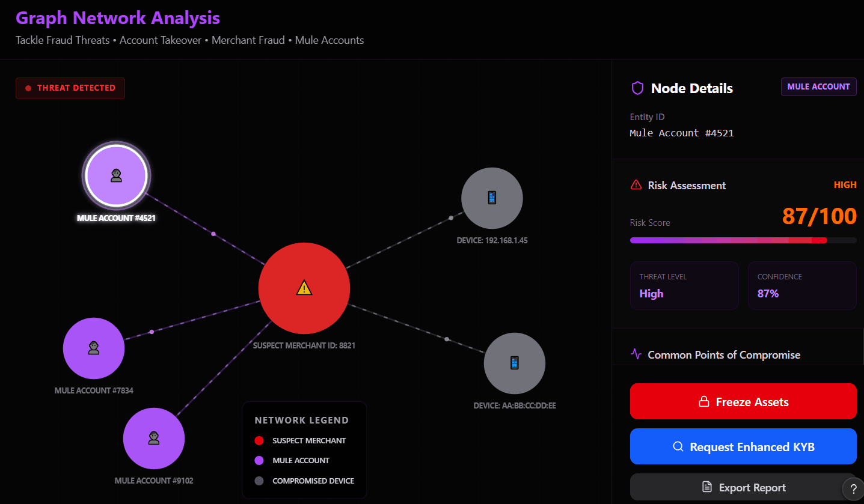
Task: Click the 87/100 risk score value
Action: pyautogui.click(x=820, y=216)
